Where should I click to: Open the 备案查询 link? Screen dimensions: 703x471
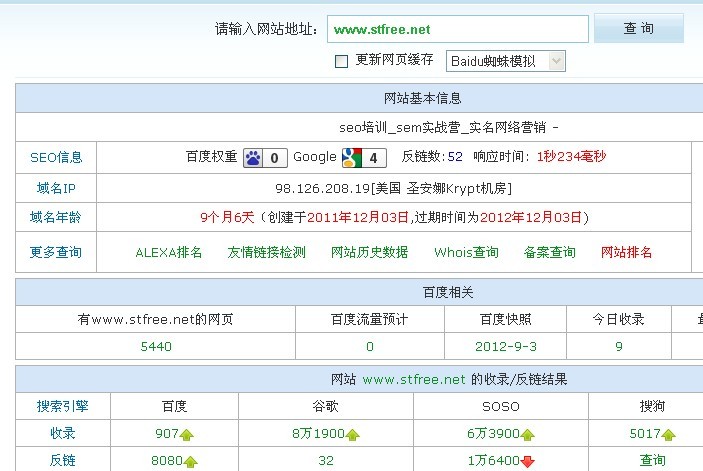point(549,252)
